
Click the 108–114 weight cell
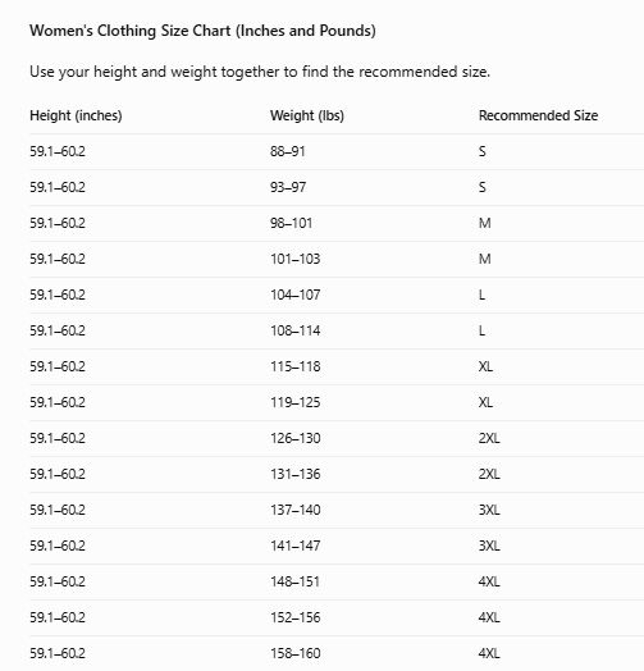point(295,331)
